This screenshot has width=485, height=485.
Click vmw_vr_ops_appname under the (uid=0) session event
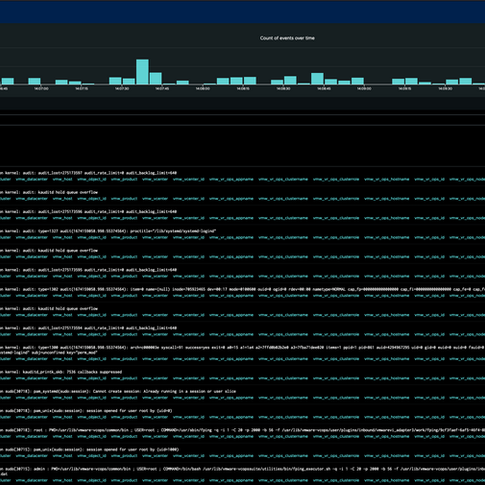point(231,417)
